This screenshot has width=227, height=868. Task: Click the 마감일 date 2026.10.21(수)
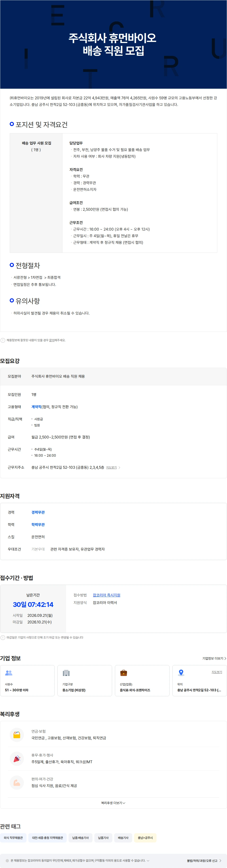click(39, 622)
